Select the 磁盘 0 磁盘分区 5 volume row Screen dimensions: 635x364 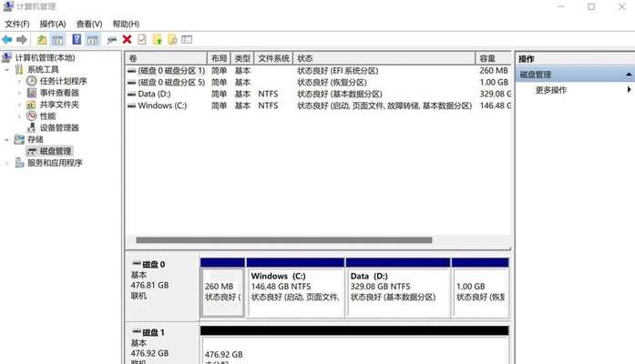(318, 83)
